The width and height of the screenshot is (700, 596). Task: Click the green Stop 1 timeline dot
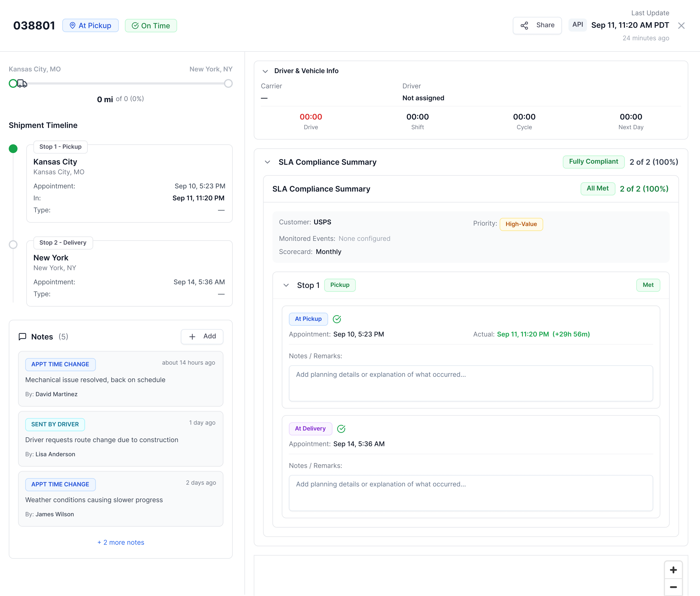click(13, 149)
